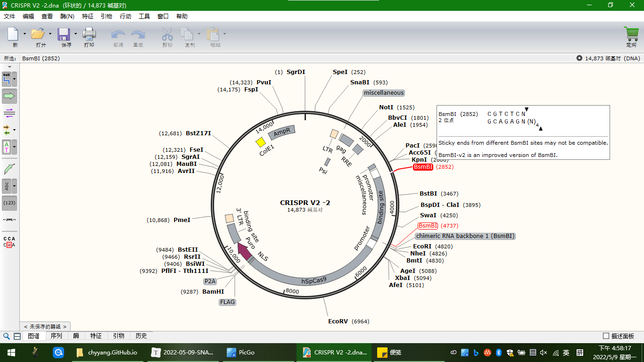Toggle the show enzymes SalI button
The image size is (644, 362).
[7, 79]
